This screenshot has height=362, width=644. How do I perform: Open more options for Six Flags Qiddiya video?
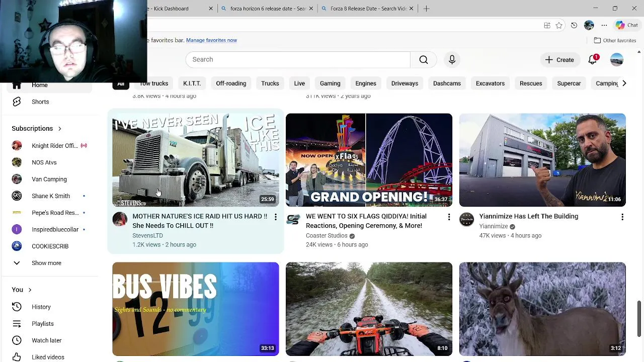(449, 217)
